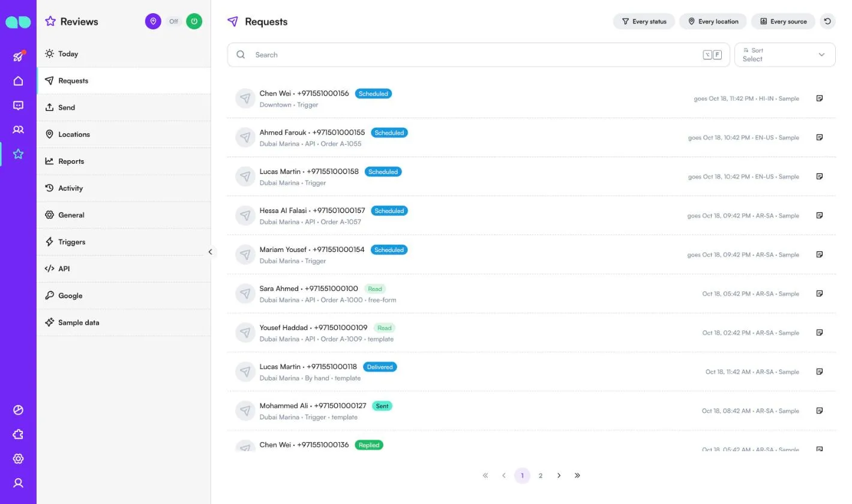The image size is (852, 504).
Task: Jump to the last page with the double arrow
Action: [x=577, y=476]
